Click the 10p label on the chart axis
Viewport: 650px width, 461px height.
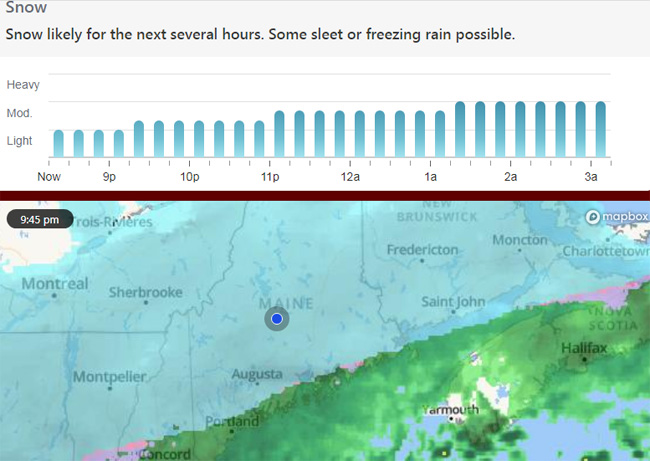(x=189, y=177)
